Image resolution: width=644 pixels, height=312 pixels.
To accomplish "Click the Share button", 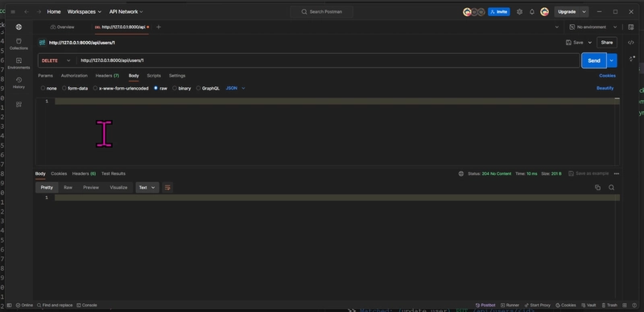I will [x=607, y=43].
